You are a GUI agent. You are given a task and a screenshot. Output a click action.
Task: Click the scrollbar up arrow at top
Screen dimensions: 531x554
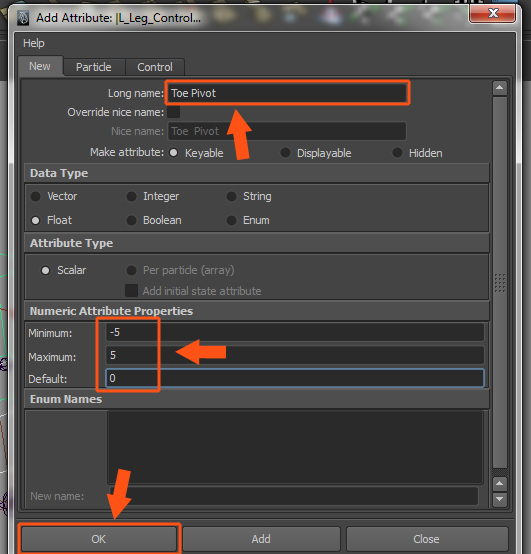point(500,88)
